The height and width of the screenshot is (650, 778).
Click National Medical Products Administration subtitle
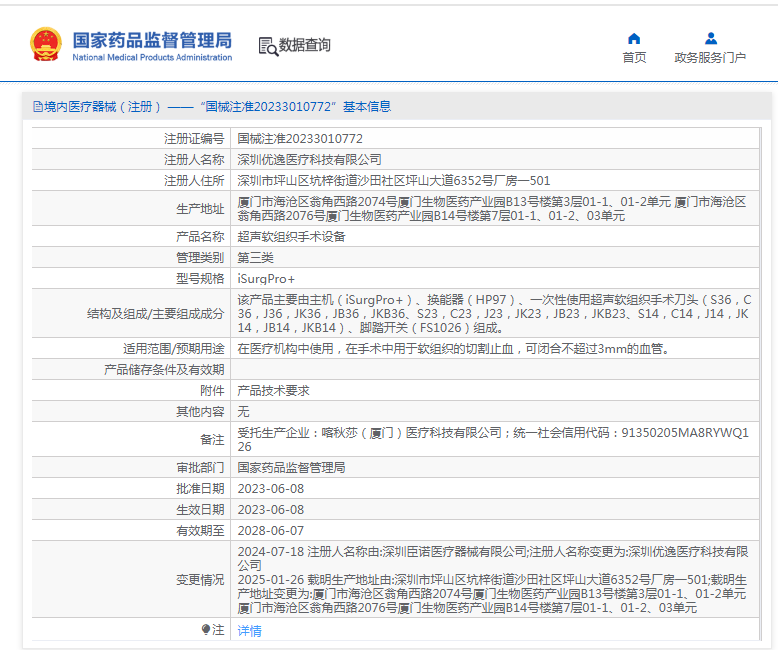(x=152, y=58)
